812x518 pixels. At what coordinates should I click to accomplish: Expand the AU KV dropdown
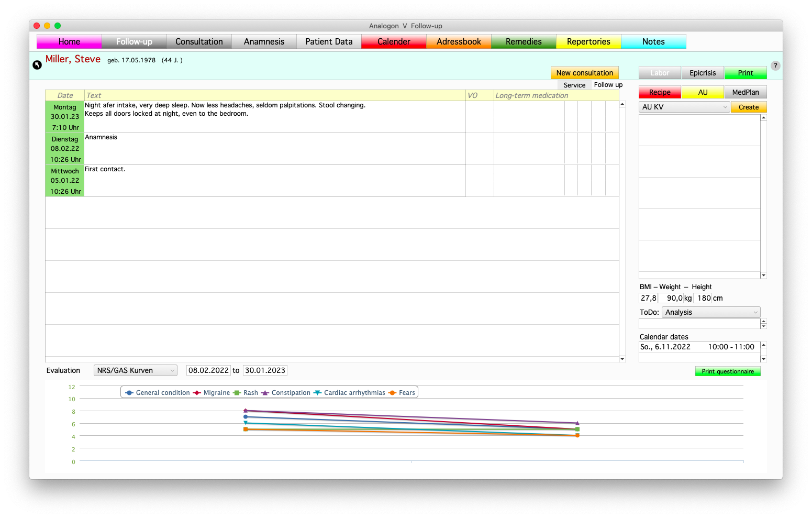point(684,107)
